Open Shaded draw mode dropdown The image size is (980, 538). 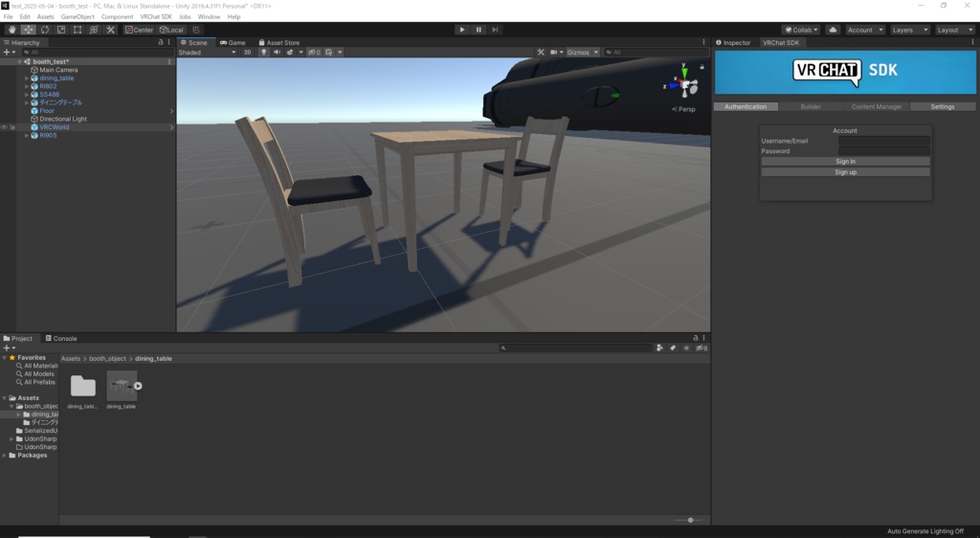pyautogui.click(x=208, y=52)
